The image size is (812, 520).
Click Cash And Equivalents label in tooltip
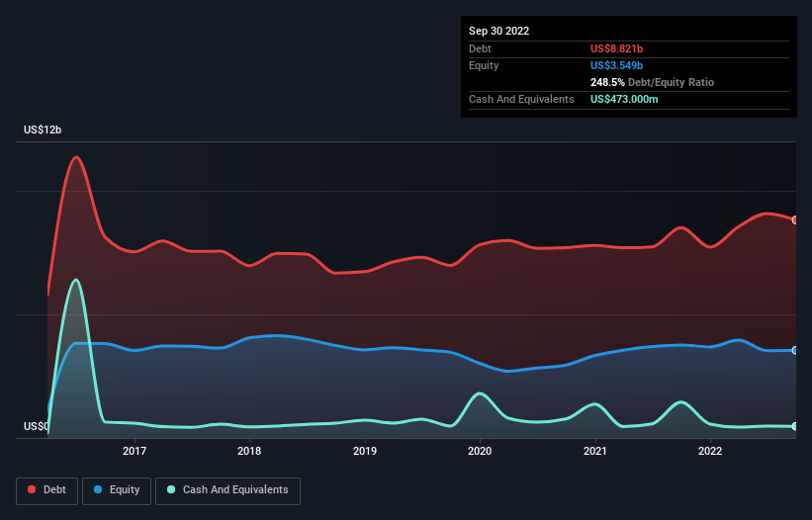coord(521,99)
